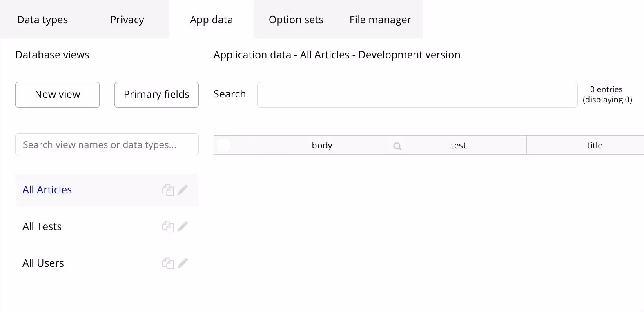The width and height of the screenshot is (644, 312).
Task: Focus the application data Search field
Action: point(417,95)
